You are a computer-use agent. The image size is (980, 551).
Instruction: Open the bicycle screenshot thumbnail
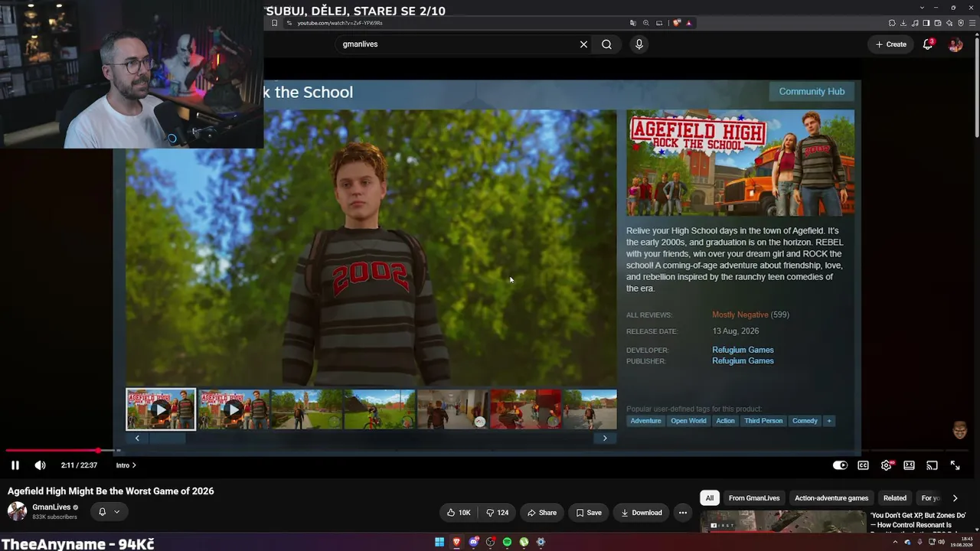coord(380,409)
